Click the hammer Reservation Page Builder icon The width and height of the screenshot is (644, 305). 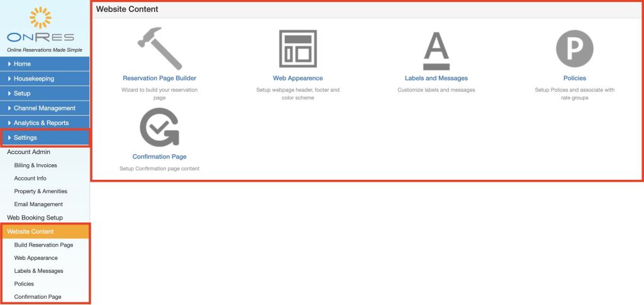click(159, 48)
